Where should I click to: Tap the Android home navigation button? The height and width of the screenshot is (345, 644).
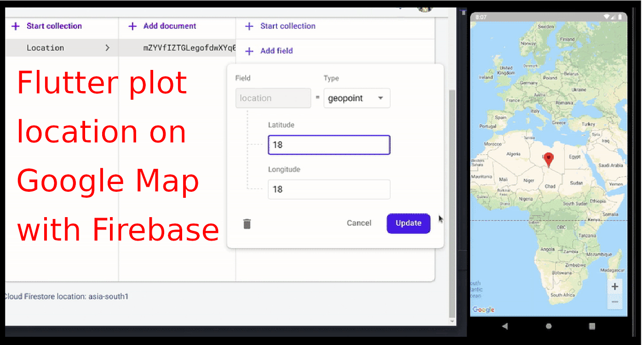(548, 326)
